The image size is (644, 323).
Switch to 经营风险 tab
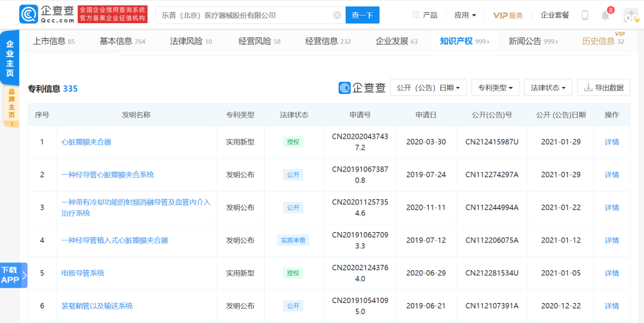pos(260,41)
